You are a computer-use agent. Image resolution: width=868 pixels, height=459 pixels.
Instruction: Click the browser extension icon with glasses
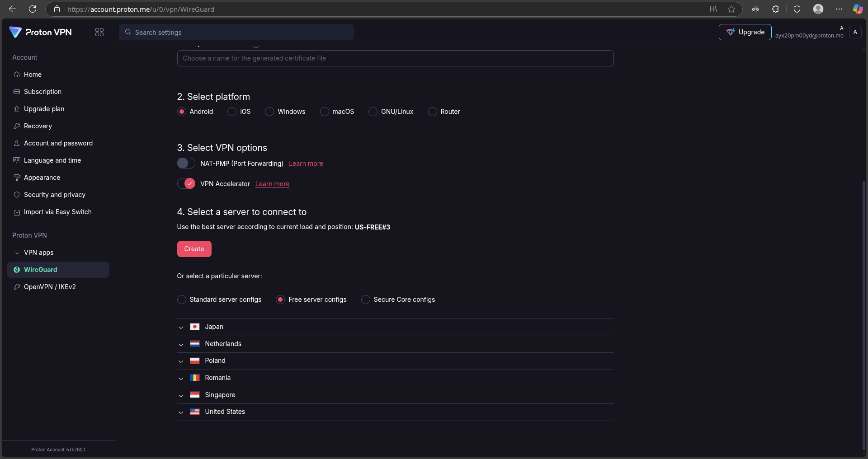tap(755, 9)
